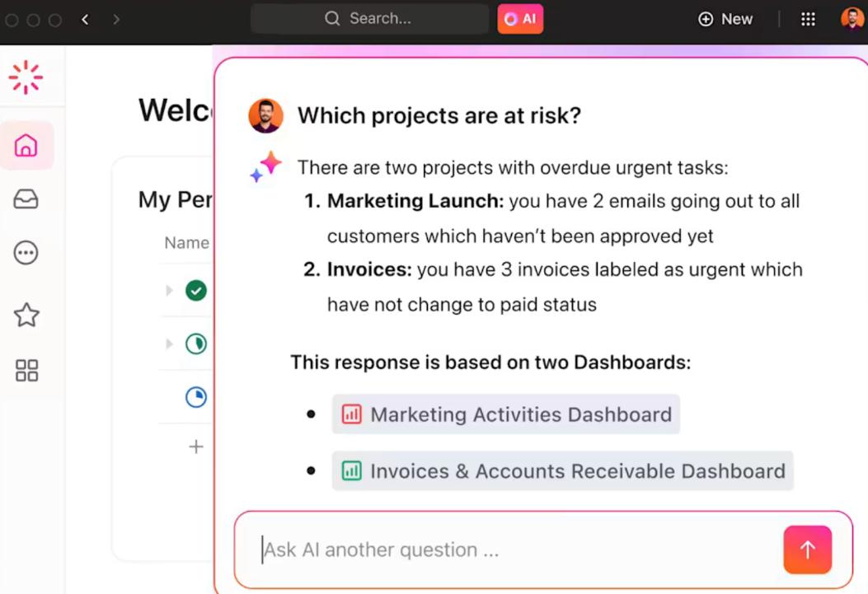Expand the first task row chevron
Viewport: 868px width, 594px height.
point(168,290)
